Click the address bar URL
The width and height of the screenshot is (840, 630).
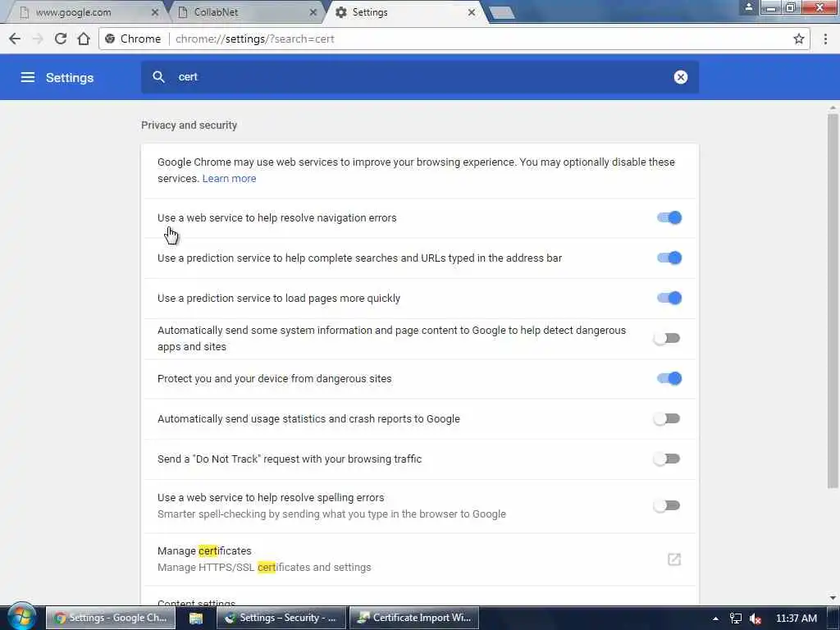click(x=255, y=39)
